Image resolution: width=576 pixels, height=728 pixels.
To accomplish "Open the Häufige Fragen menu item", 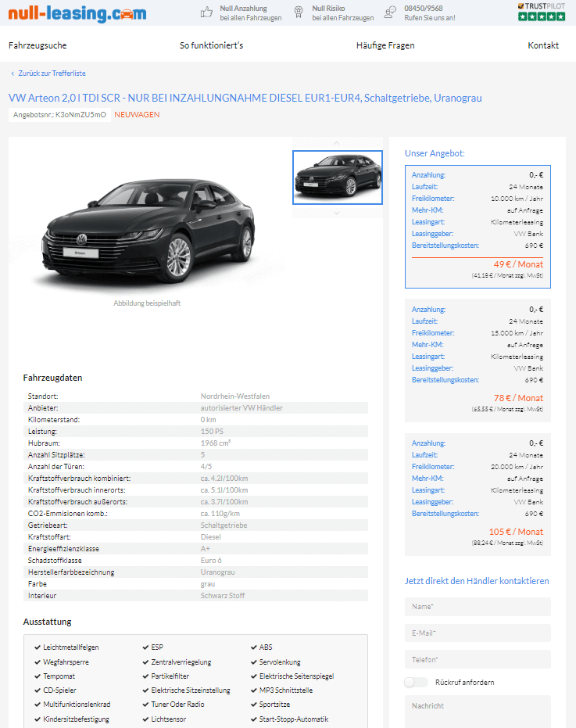I will (385, 45).
